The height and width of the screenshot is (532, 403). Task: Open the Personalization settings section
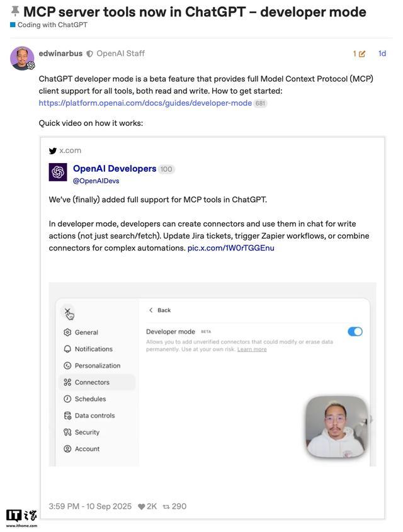click(97, 366)
